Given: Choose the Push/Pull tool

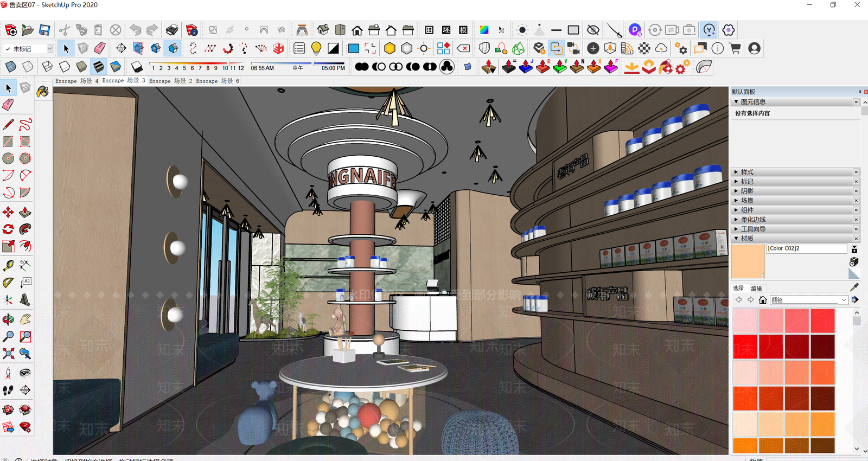Looking at the screenshot, I should point(25,212).
